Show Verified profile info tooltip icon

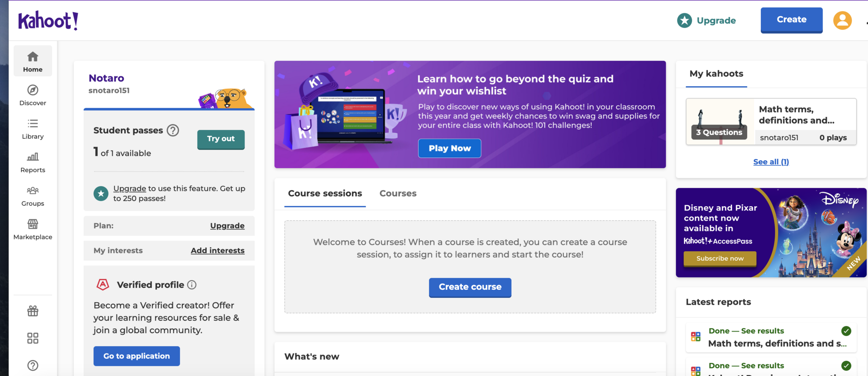point(192,285)
